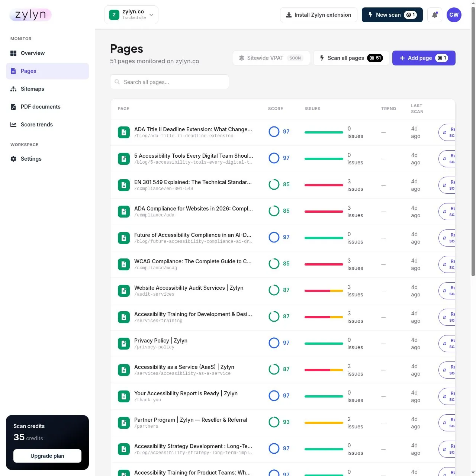Click page icon for Partner Program row
476x476 pixels.
point(124,423)
